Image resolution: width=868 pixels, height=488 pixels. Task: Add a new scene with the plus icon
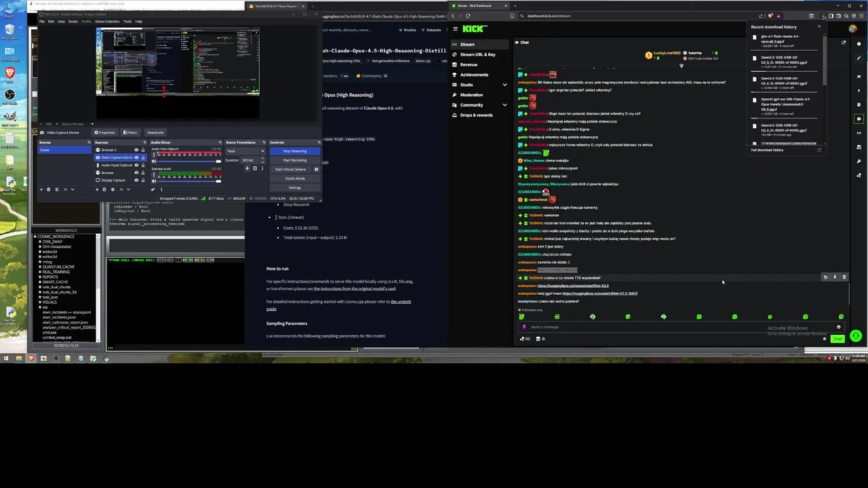[41, 190]
